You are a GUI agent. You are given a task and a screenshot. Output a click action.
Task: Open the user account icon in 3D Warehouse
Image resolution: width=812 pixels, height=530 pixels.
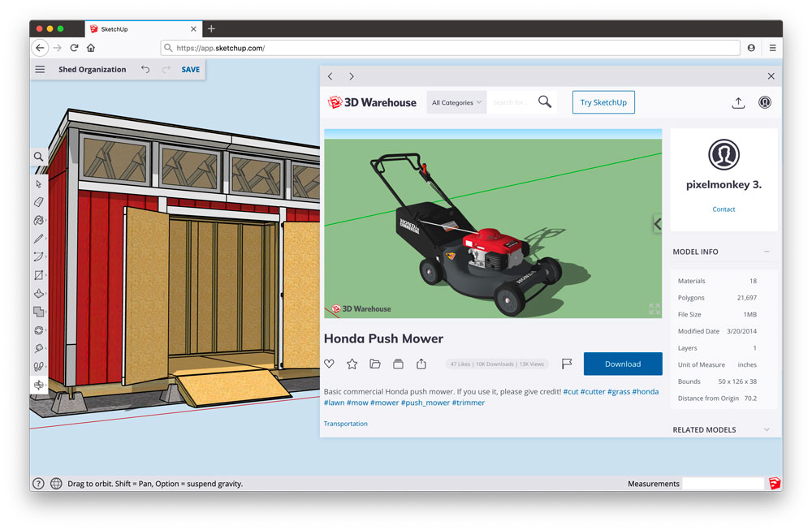click(x=764, y=102)
